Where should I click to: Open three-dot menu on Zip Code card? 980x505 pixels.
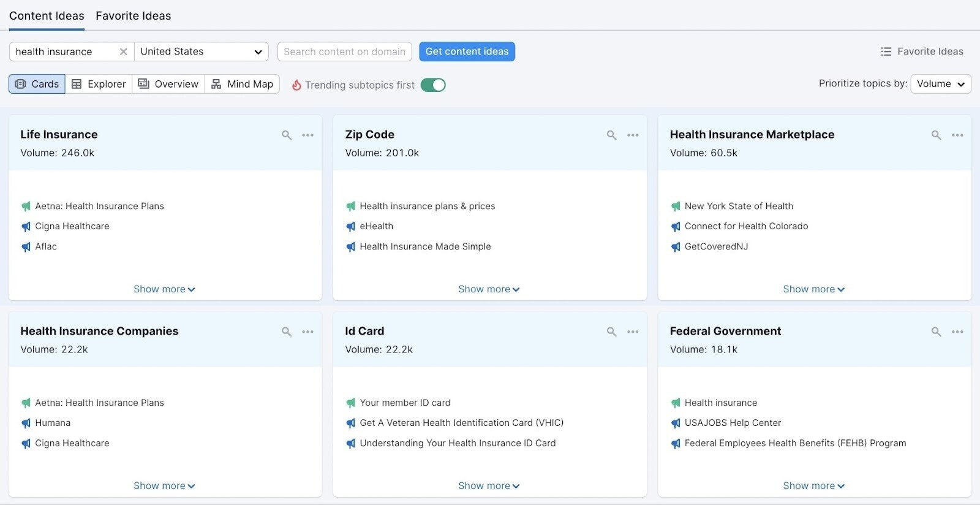pyautogui.click(x=633, y=135)
